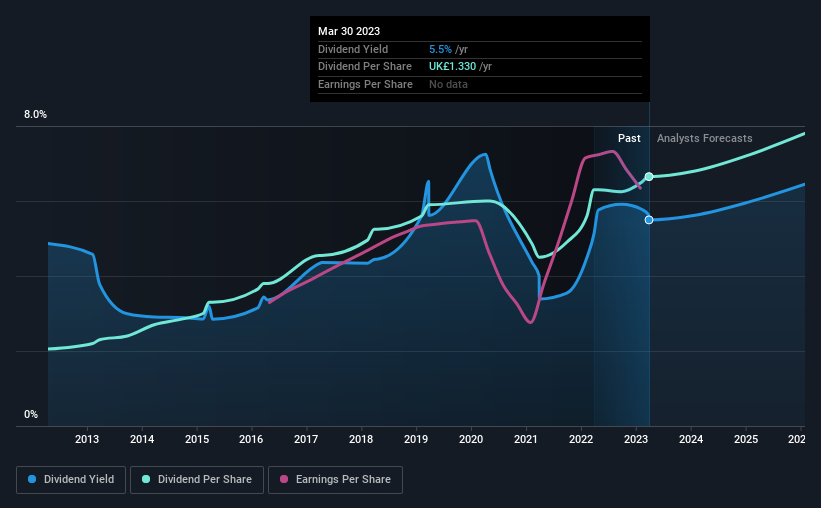The image size is (821, 508).
Task: Select the 2021 x-axis label
Action: coord(526,439)
